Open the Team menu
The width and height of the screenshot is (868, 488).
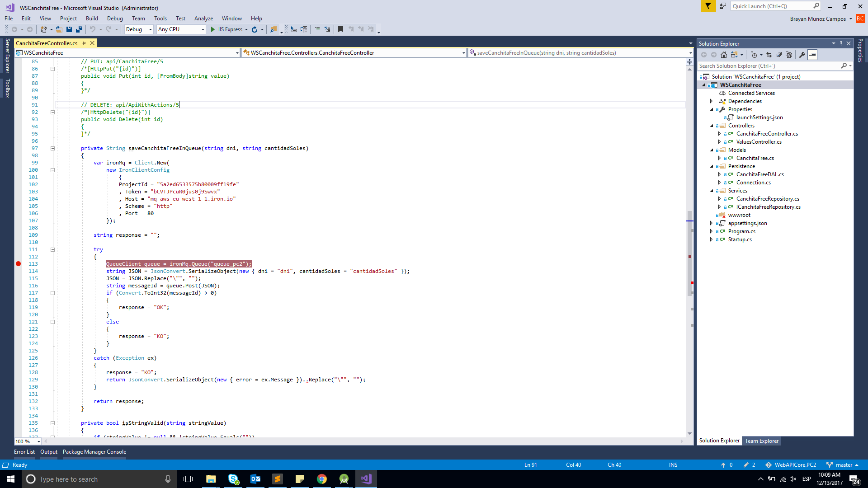point(138,19)
